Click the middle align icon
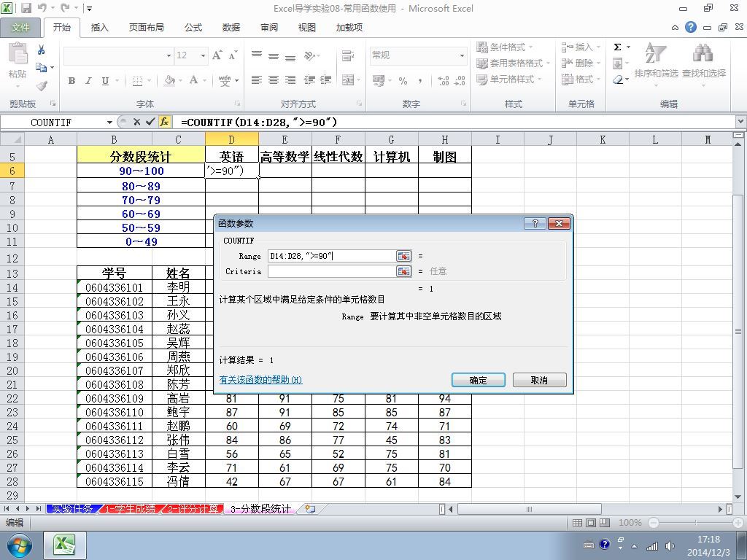Image resolution: width=747 pixels, height=560 pixels. (x=274, y=56)
